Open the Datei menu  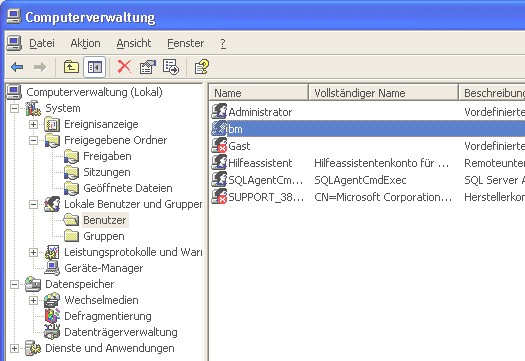pyautogui.click(x=42, y=43)
